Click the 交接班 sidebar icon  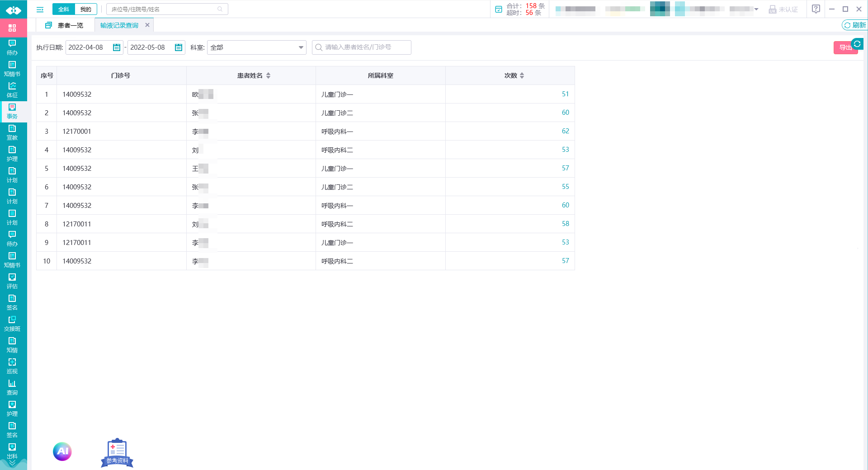pos(12,323)
